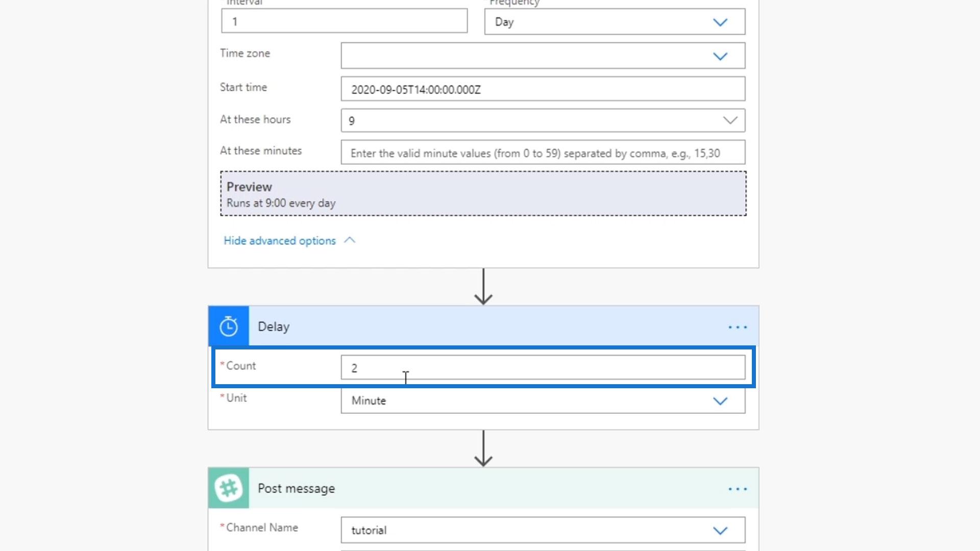Click the Interval input field

coord(344,21)
